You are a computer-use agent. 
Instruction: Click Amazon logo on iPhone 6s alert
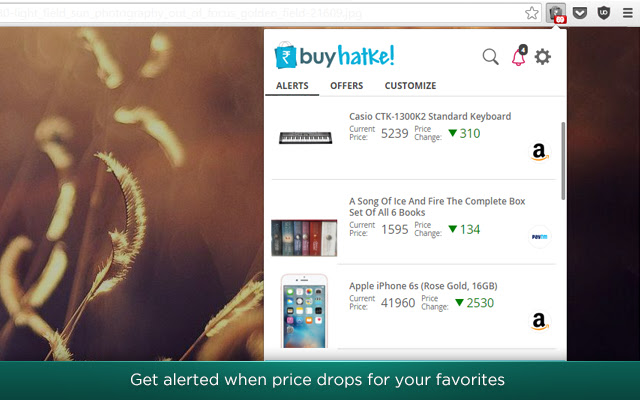point(539,321)
